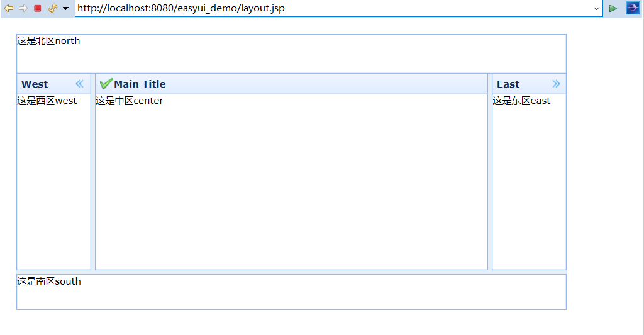Click the green checkmark icon in Main Title

tap(106, 84)
